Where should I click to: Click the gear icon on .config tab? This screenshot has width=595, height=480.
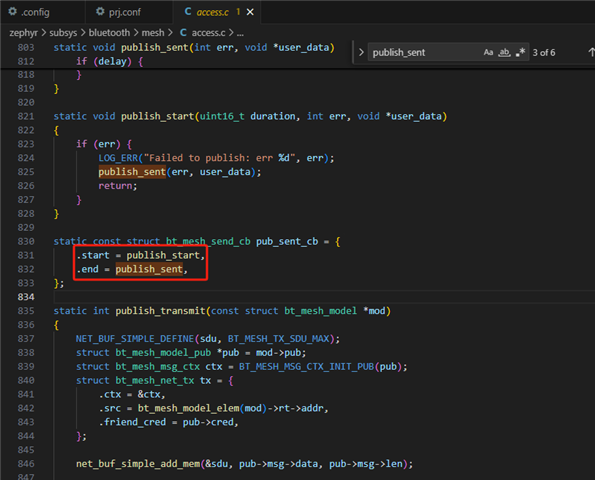pyautogui.click(x=13, y=12)
